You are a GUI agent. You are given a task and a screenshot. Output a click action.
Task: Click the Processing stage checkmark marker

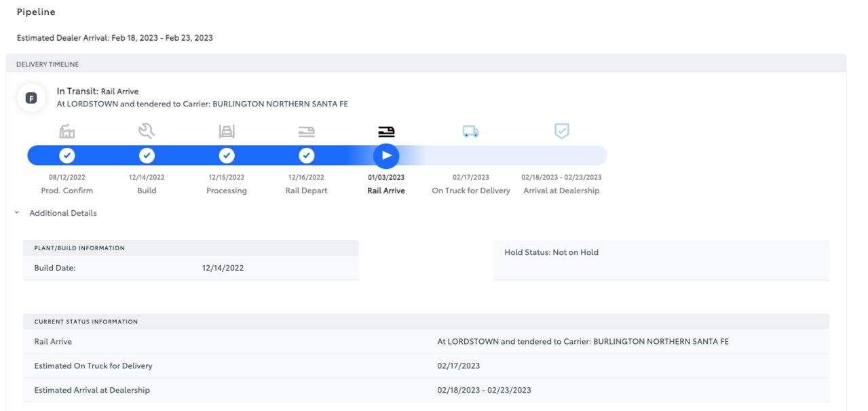[x=227, y=156]
